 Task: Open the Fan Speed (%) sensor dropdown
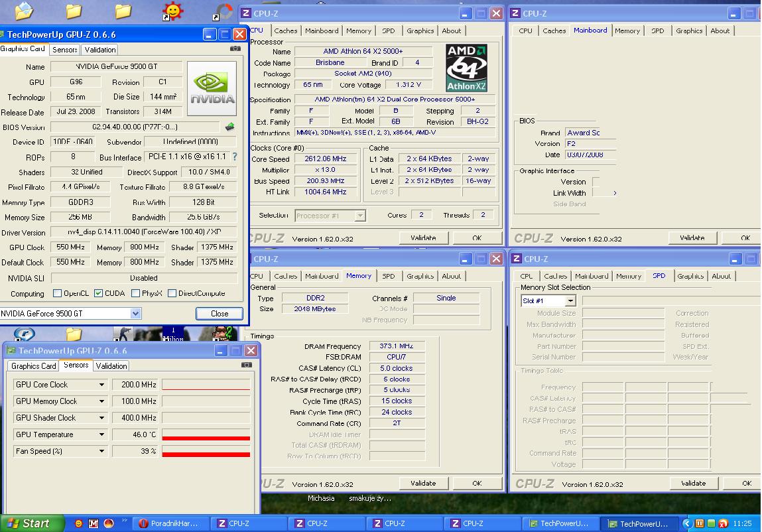click(101, 451)
